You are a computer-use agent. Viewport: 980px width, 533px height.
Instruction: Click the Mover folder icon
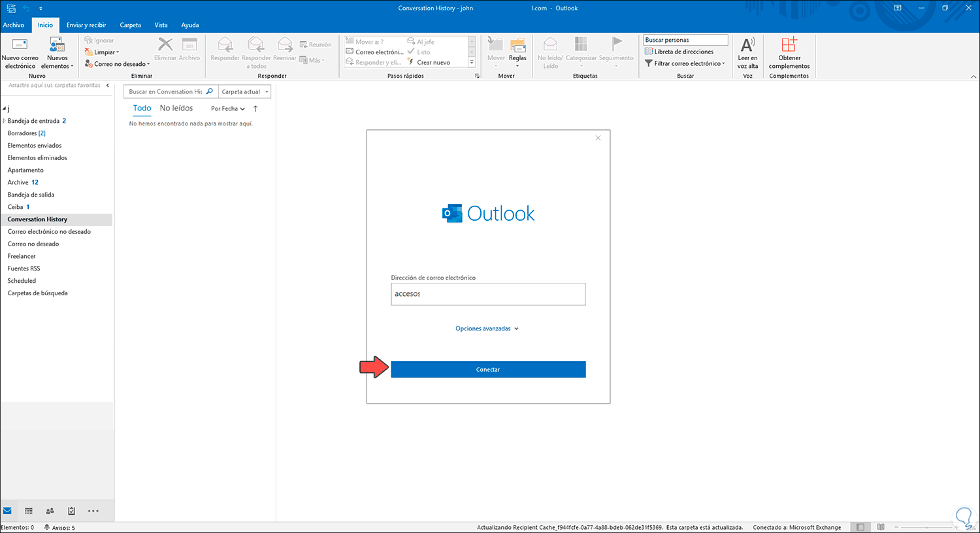coord(496,44)
